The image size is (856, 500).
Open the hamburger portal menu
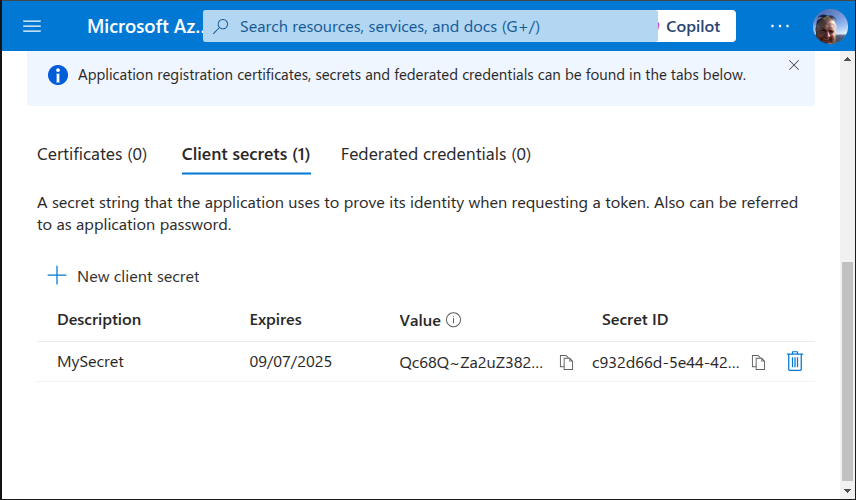(x=32, y=26)
